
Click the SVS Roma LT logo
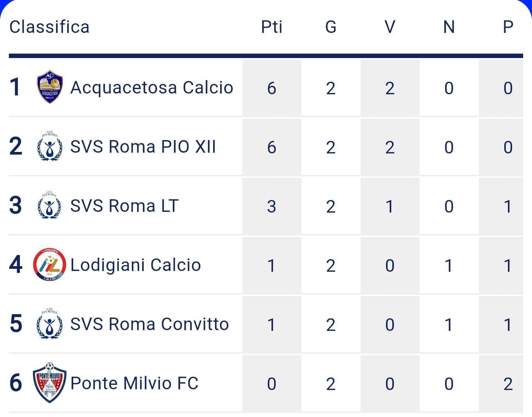(x=50, y=205)
